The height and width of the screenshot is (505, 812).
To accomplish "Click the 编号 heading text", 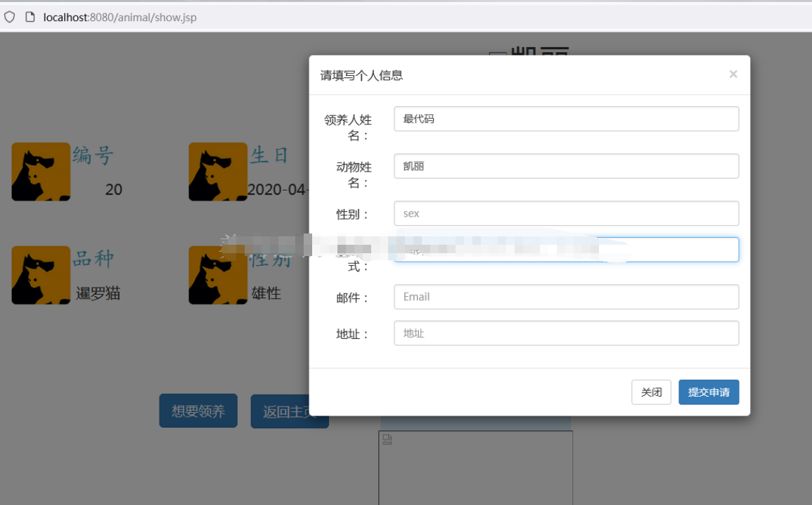I will (93, 155).
